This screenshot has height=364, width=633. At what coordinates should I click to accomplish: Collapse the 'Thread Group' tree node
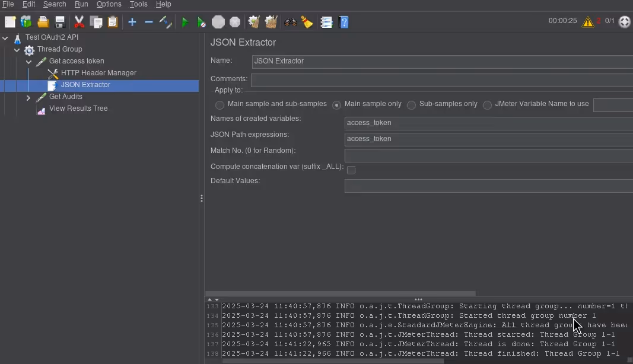(x=17, y=50)
